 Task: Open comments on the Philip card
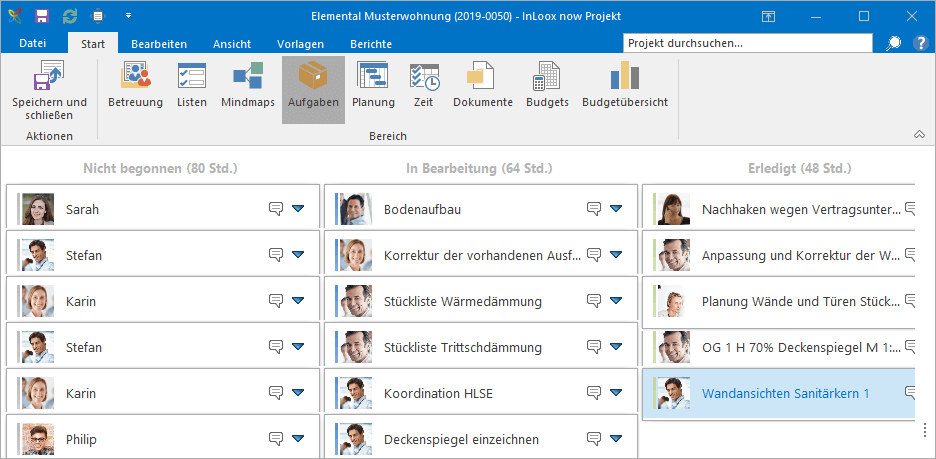[275, 439]
